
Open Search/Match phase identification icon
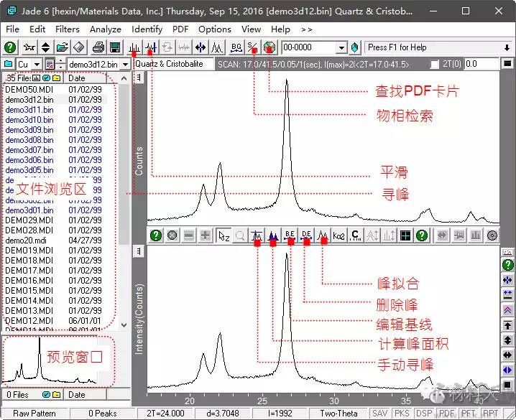[253, 47]
